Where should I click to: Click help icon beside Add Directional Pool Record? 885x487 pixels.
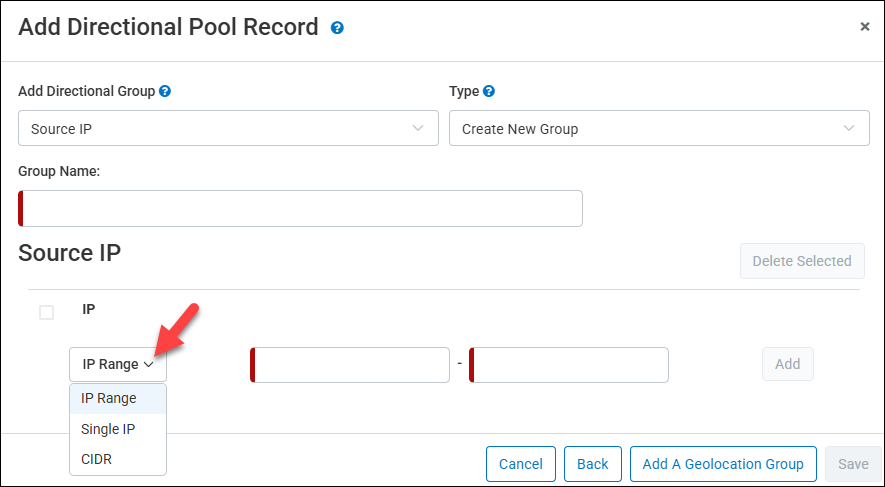click(x=337, y=28)
